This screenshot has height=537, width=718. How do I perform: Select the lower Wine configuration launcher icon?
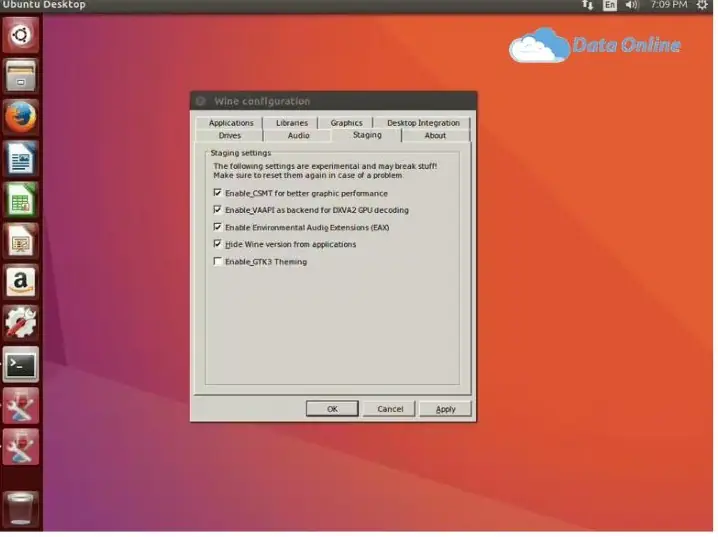21,447
